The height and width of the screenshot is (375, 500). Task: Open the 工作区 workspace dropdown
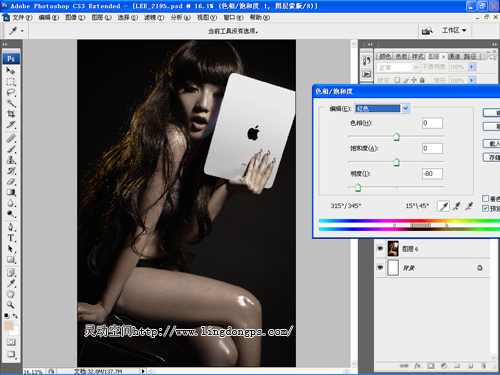coord(454,30)
